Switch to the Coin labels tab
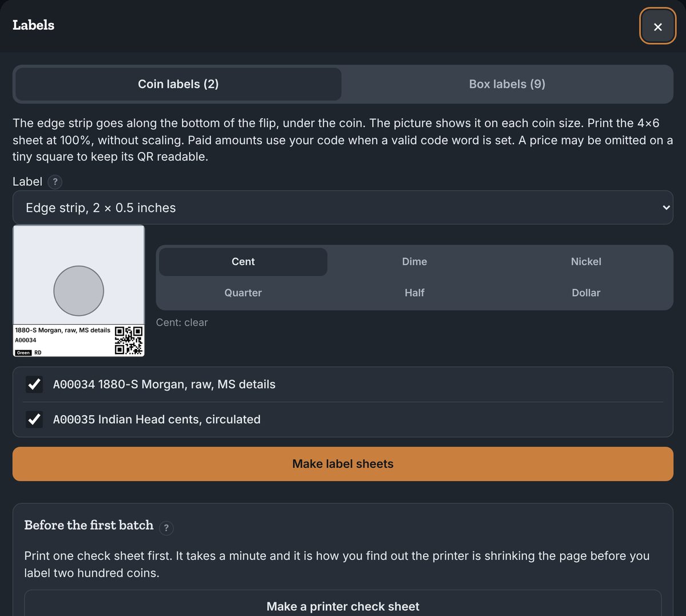This screenshot has height=616, width=686. click(x=178, y=84)
